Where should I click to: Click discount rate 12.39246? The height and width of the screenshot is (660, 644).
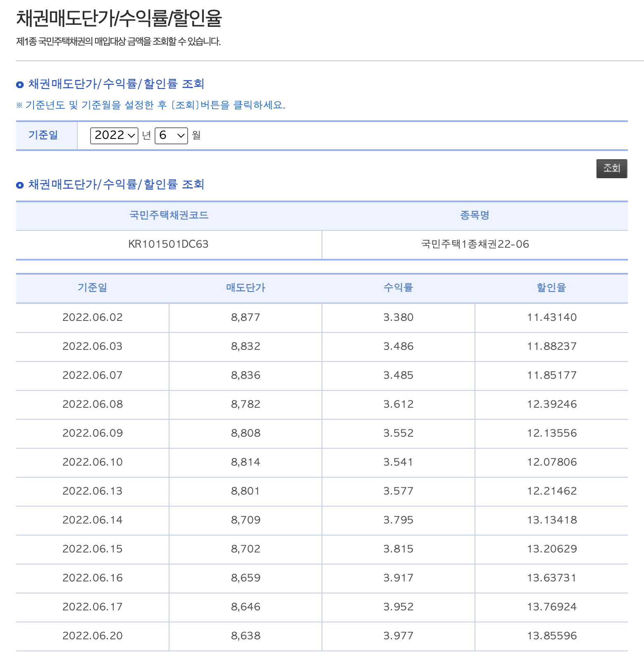[552, 404]
